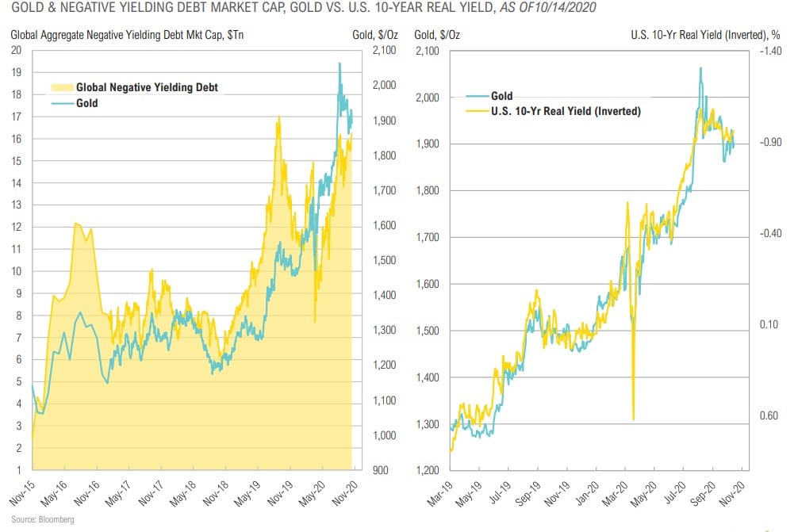
Task: Click the 'Nov-18' x-axis label
Action: point(217,492)
